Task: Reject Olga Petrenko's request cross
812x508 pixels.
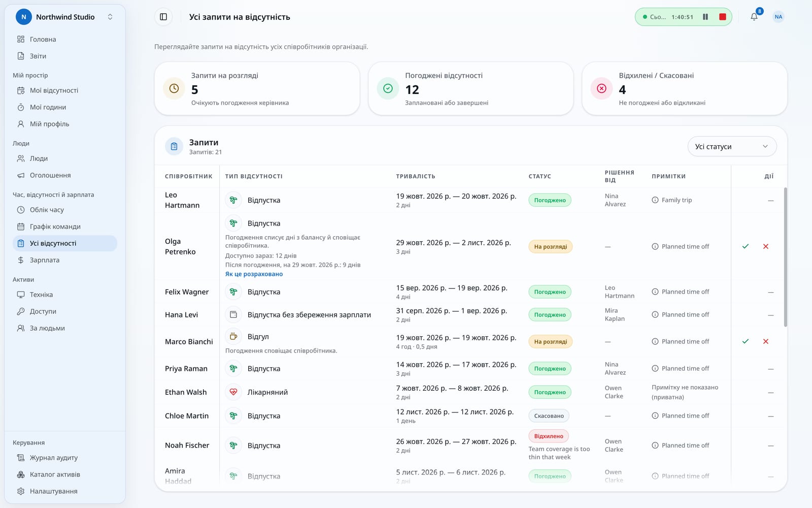Action: click(x=766, y=246)
